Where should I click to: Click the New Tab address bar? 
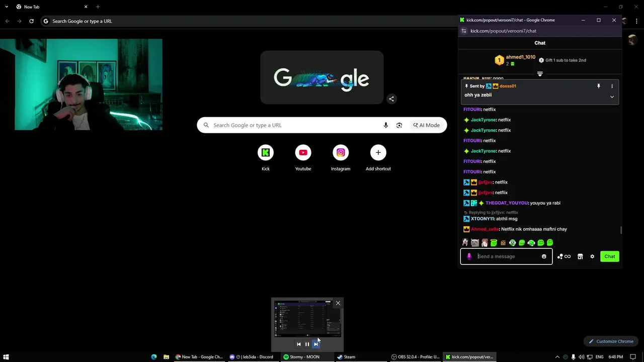pyautogui.click(x=247, y=21)
